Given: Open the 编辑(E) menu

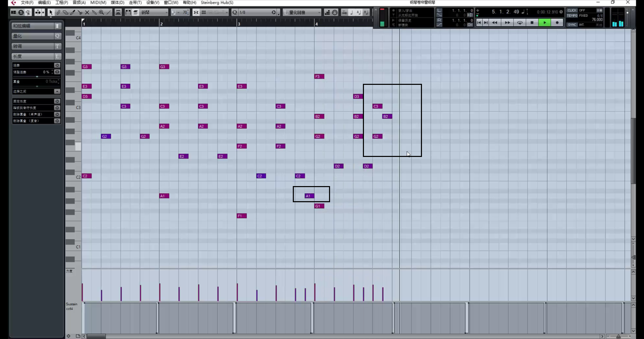Looking at the screenshot, I should 44,3.
